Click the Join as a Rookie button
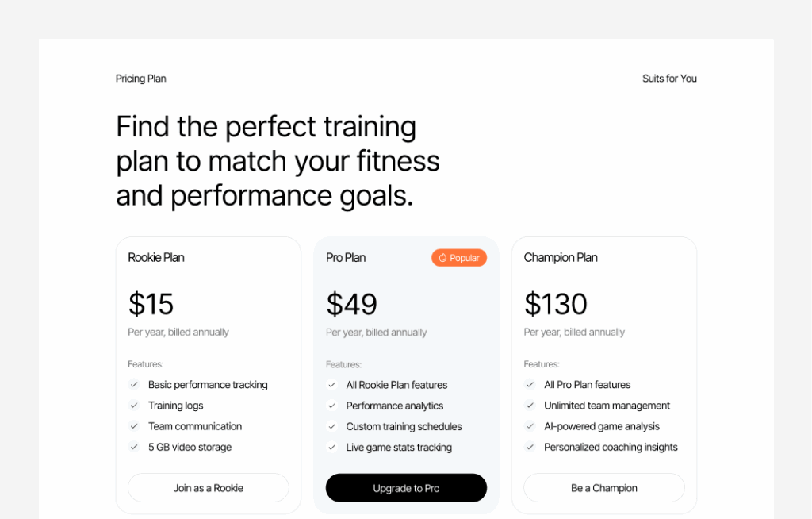 tap(208, 487)
